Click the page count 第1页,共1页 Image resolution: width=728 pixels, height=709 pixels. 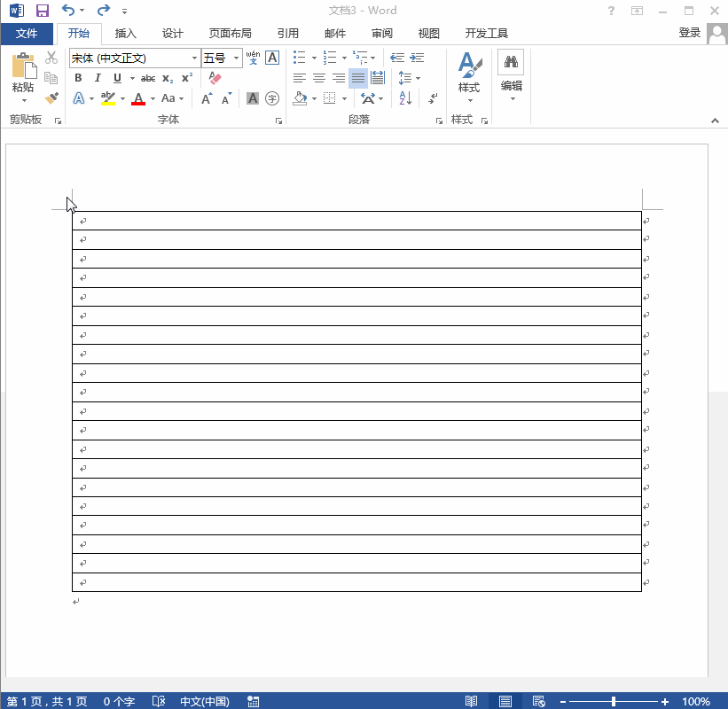(x=47, y=701)
